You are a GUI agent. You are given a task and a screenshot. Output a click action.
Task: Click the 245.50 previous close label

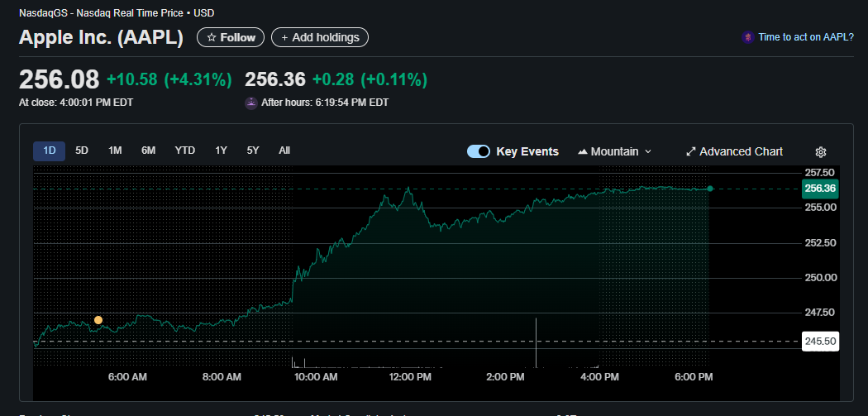tap(820, 342)
